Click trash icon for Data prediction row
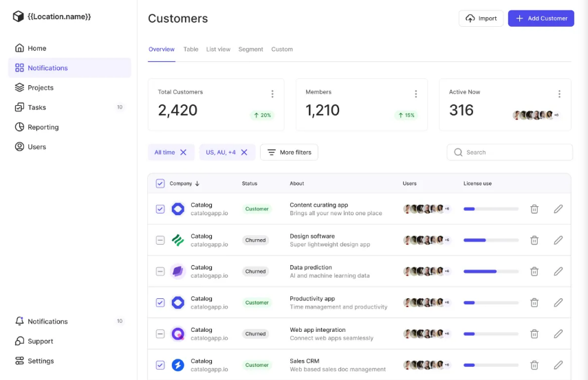Image resolution: width=588 pixels, height=380 pixels. coord(534,271)
